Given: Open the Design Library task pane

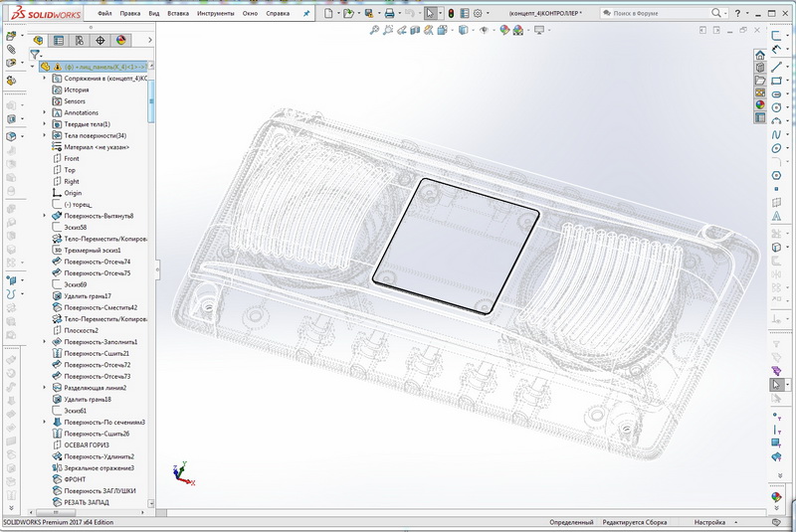Looking at the screenshot, I should (x=760, y=68).
